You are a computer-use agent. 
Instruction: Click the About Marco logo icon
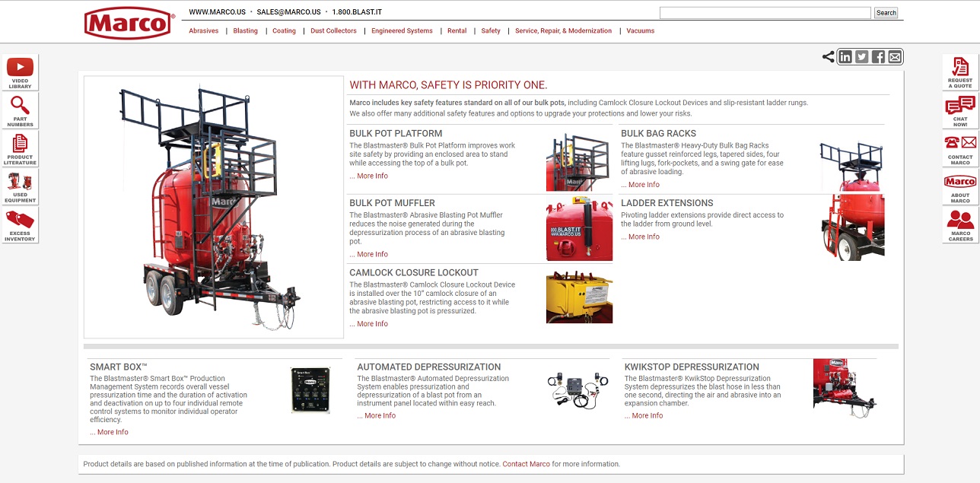point(959,186)
